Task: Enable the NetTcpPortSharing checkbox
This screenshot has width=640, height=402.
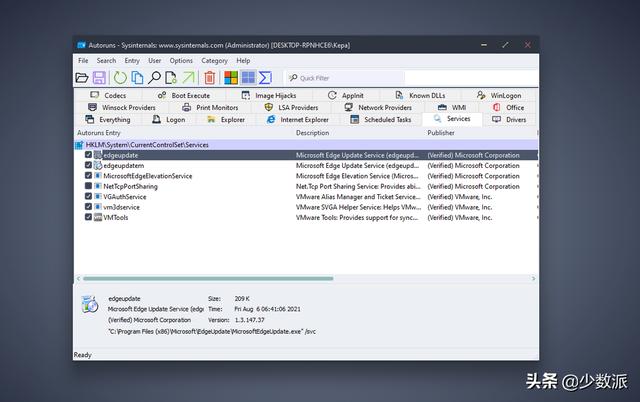Action: point(88,186)
